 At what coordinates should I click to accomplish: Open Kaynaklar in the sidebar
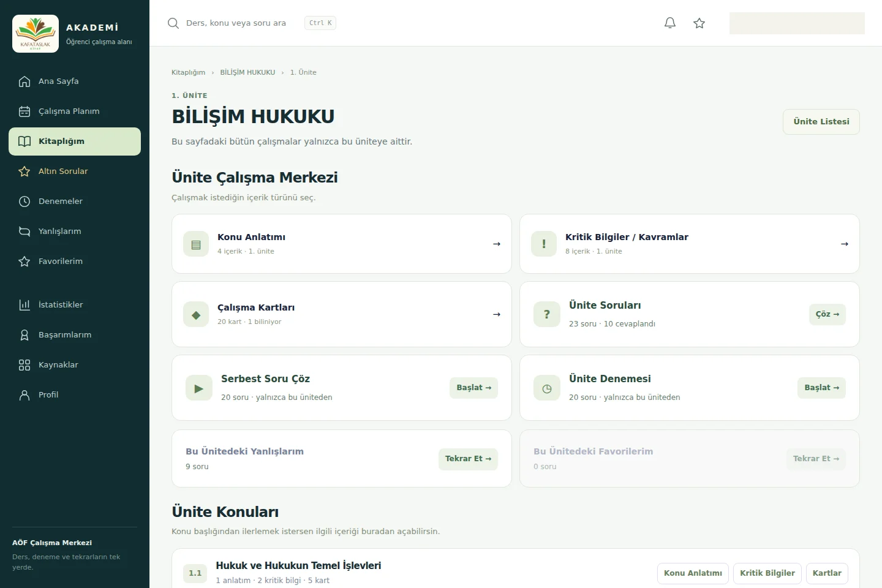(x=75, y=365)
